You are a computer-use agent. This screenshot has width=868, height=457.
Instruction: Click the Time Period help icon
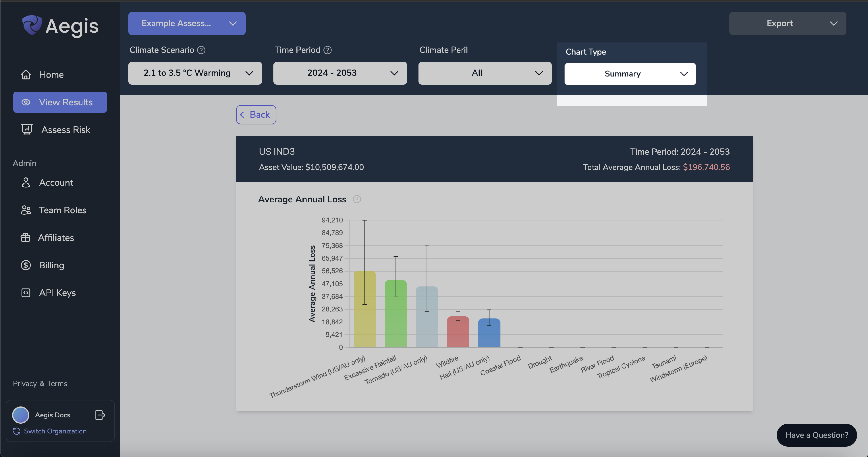coord(328,50)
